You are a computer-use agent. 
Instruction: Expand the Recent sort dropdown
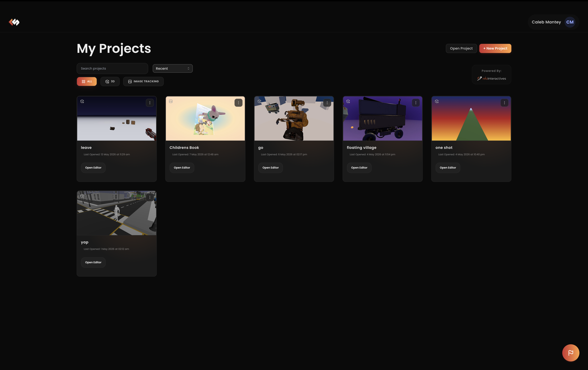172,69
